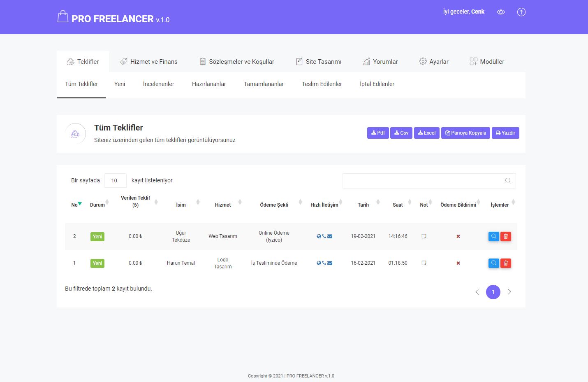The height and width of the screenshot is (382, 588).
Task: Select the Tamamlananlar sub-tab
Action: pos(264,84)
